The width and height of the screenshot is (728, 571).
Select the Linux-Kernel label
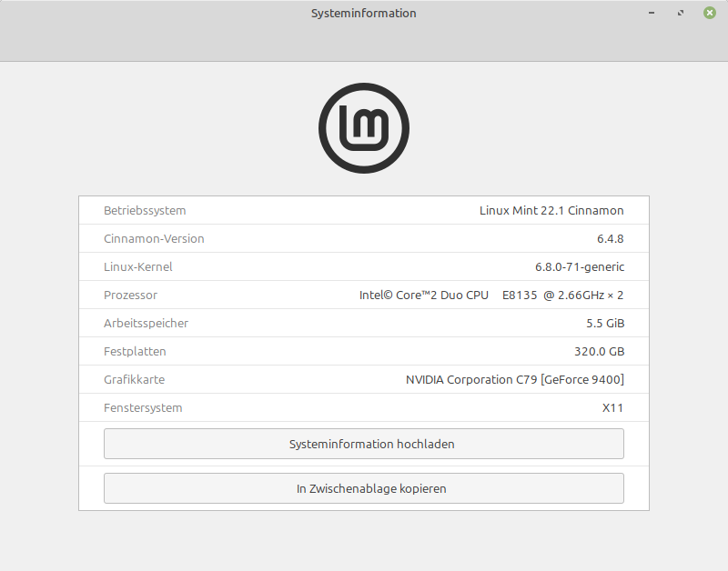(x=138, y=267)
